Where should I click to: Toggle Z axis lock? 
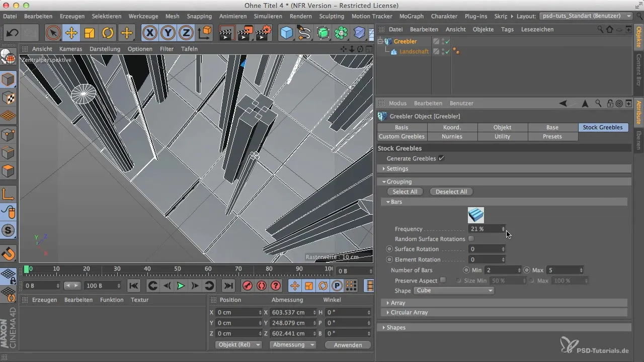(186, 33)
